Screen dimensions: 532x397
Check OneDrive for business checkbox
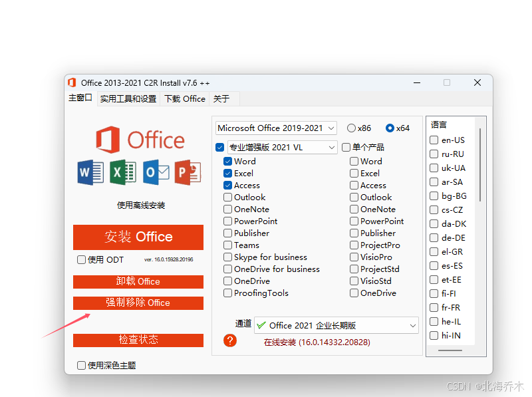(x=227, y=269)
